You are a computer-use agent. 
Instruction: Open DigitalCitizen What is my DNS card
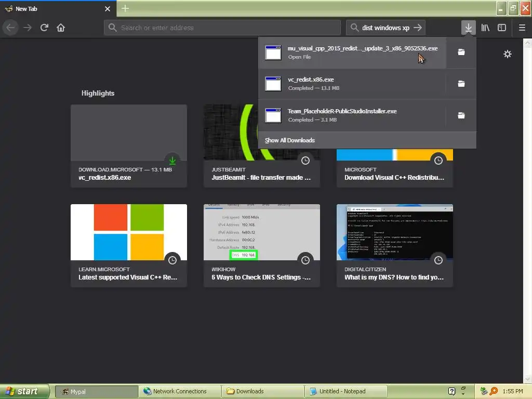pos(395,246)
